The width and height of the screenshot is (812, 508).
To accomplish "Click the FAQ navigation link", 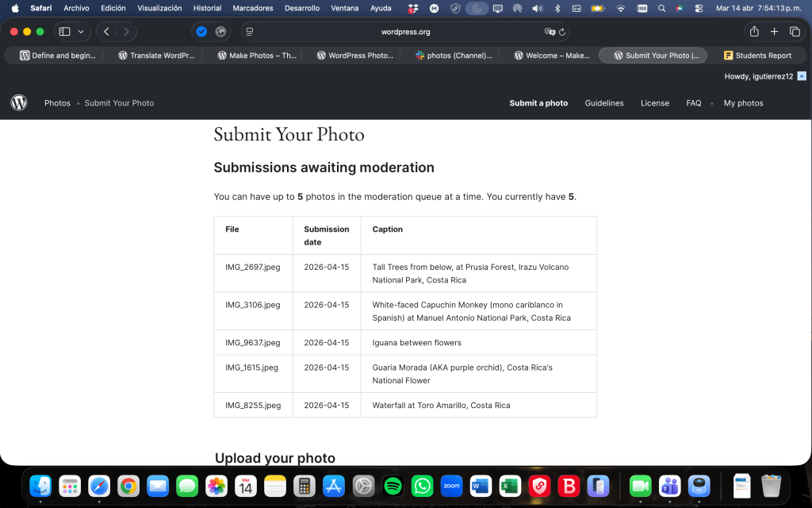I will click(x=693, y=103).
